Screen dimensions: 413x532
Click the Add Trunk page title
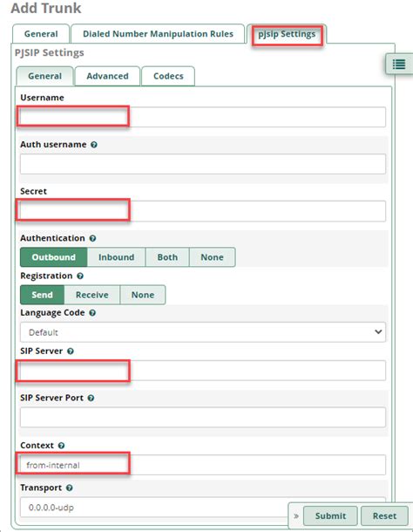(x=46, y=8)
